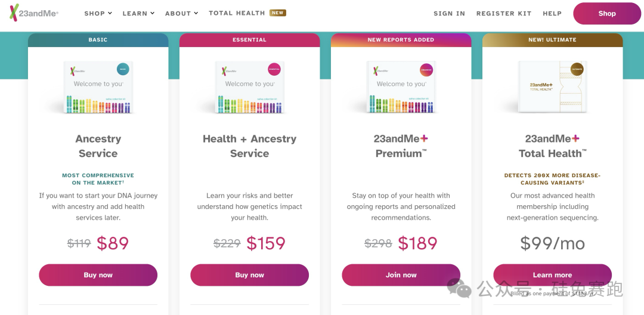Viewport: 644px width, 315px height.
Task: Join 23andMe+ Premium now
Action: 401,275
